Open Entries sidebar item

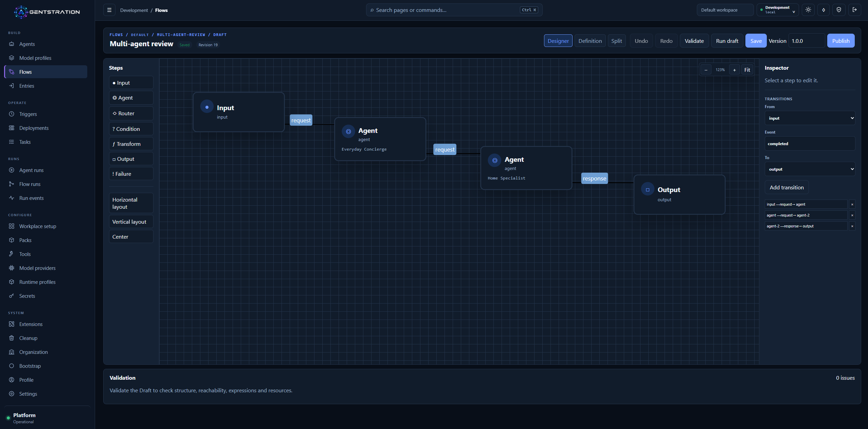click(46, 86)
